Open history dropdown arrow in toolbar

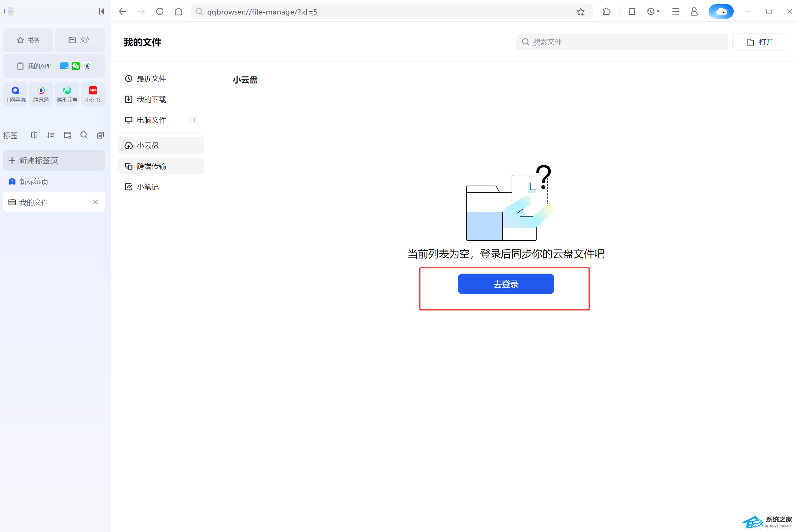click(658, 12)
